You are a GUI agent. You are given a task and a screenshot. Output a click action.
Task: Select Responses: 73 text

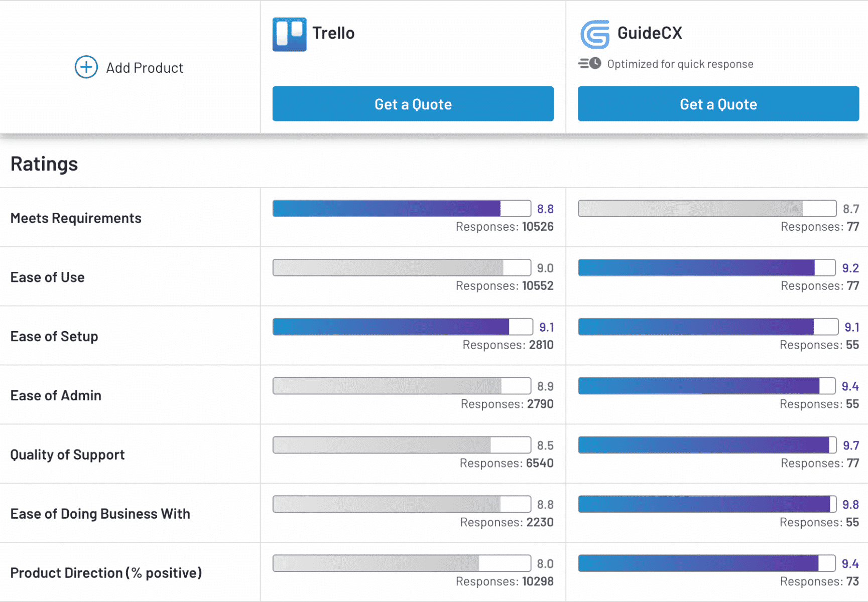pyautogui.click(x=819, y=582)
